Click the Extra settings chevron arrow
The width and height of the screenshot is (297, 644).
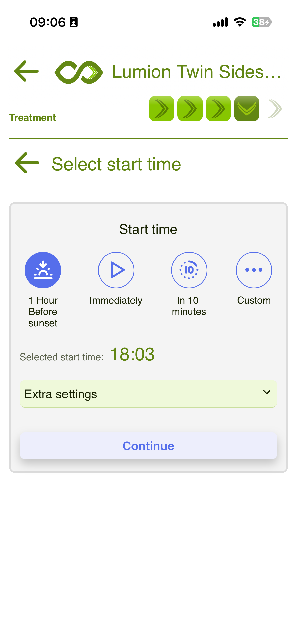pyautogui.click(x=267, y=392)
